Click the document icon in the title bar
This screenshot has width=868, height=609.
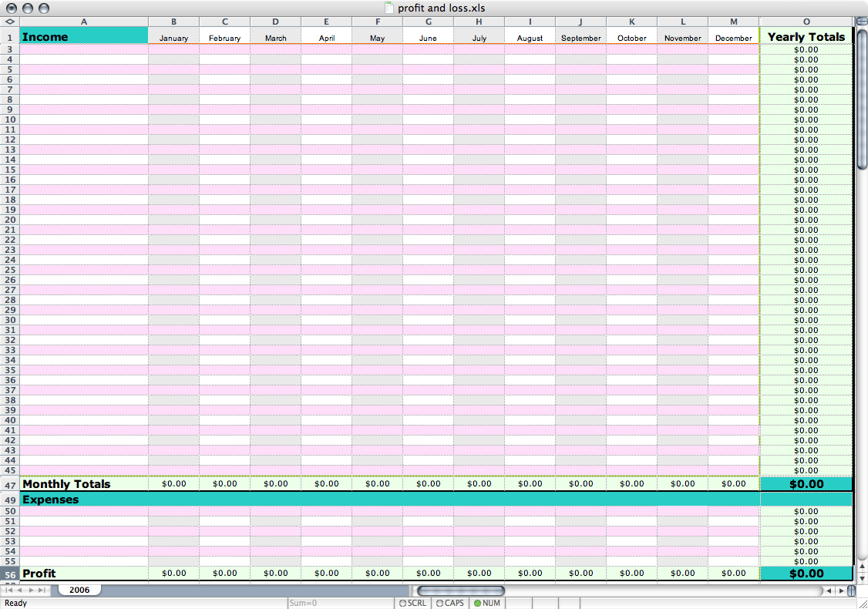click(x=389, y=8)
